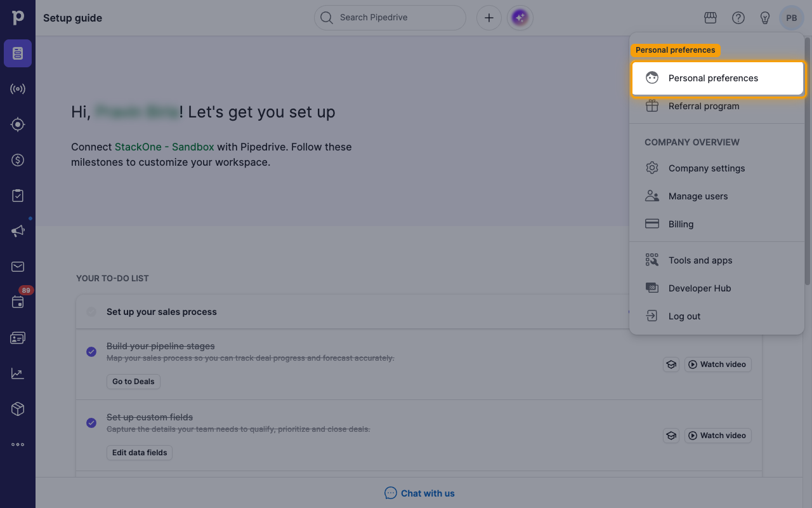Select Referral program menu item
The image size is (812, 508).
[717, 106]
